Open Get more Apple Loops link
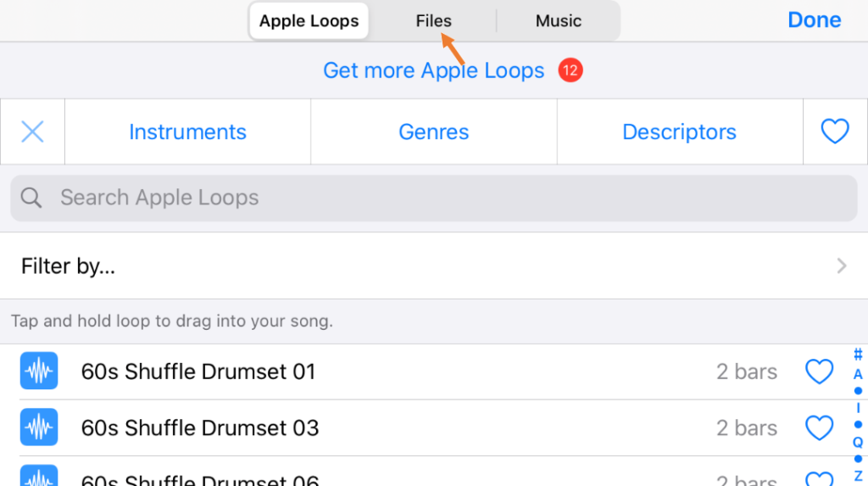Viewport: 868px width, 486px height. (x=433, y=70)
